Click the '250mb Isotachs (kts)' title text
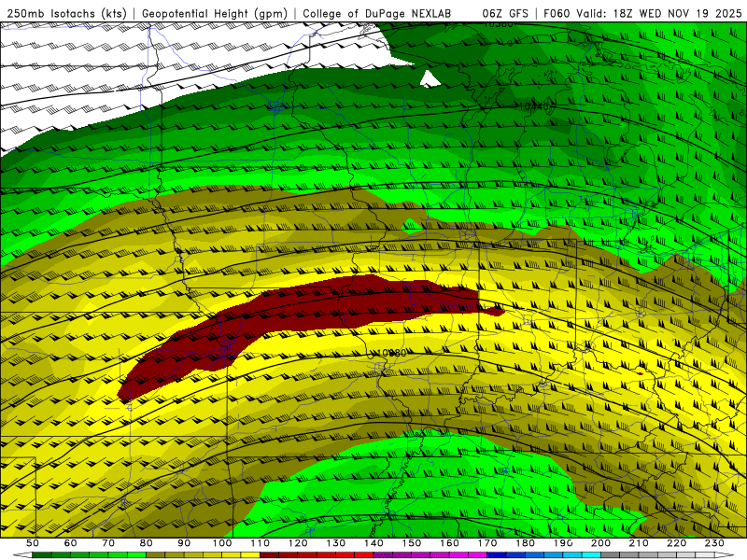 tap(67, 13)
